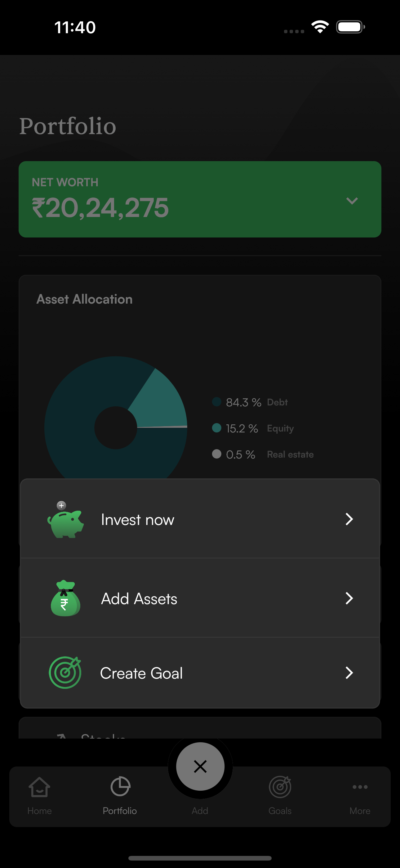Open the Home tab icon

39,787
